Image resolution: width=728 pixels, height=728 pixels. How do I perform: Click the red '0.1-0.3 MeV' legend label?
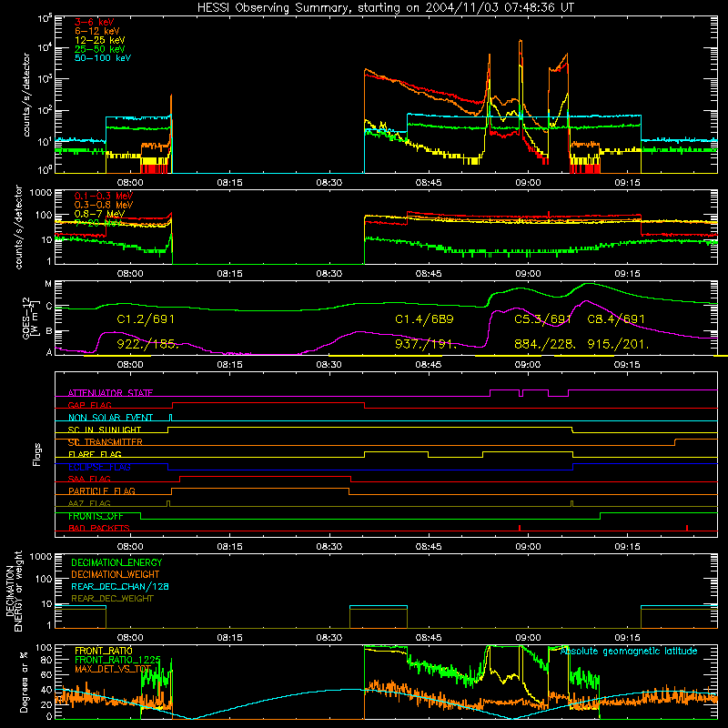click(x=104, y=196)
